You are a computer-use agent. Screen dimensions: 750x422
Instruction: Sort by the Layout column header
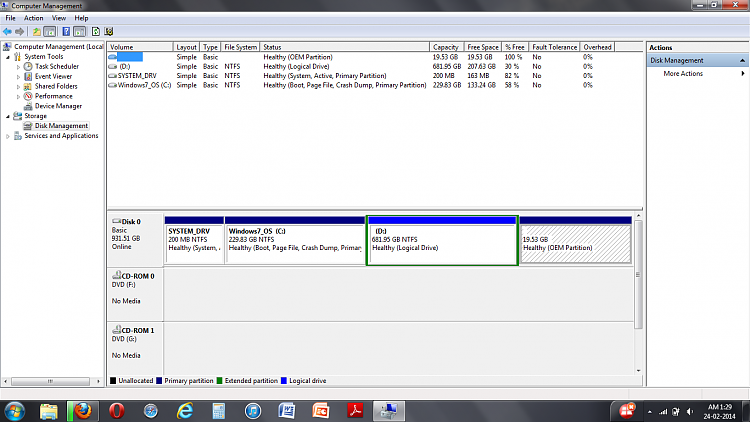[186, 47]
